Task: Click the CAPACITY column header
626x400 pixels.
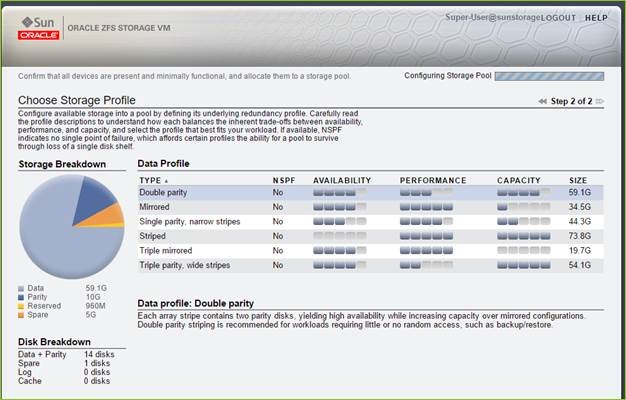Action: 519,180
